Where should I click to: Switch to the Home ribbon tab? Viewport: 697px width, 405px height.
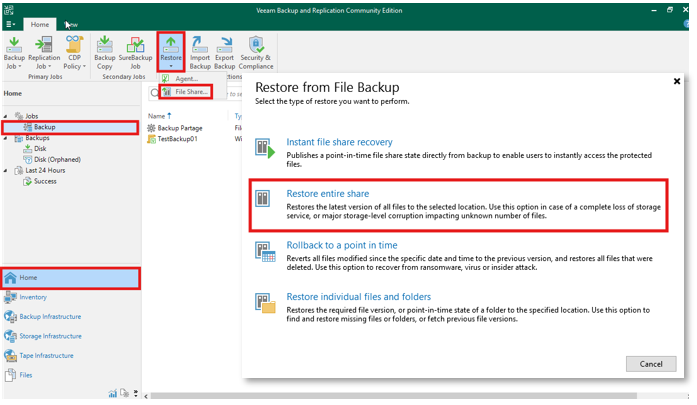[41, 24]
